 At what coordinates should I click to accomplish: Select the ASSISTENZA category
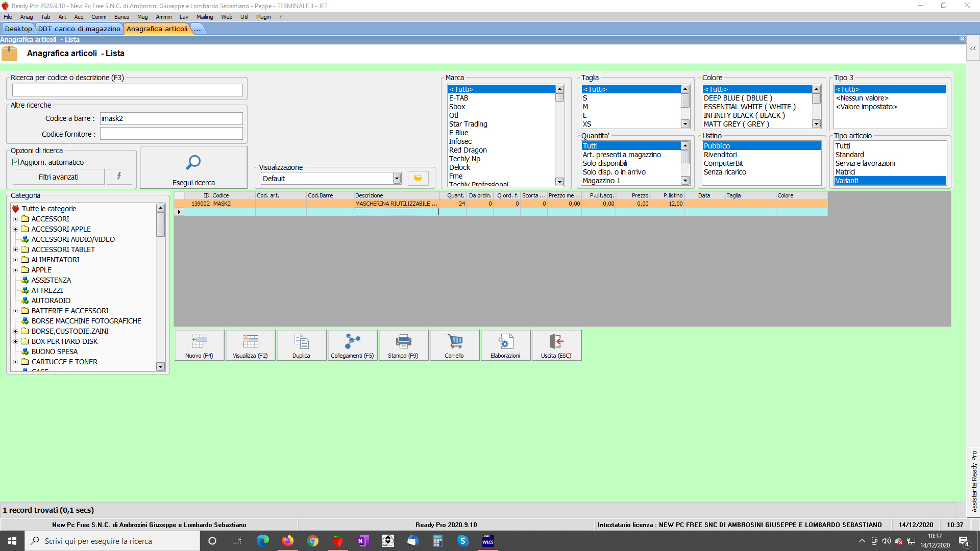(x=51, y=280)
